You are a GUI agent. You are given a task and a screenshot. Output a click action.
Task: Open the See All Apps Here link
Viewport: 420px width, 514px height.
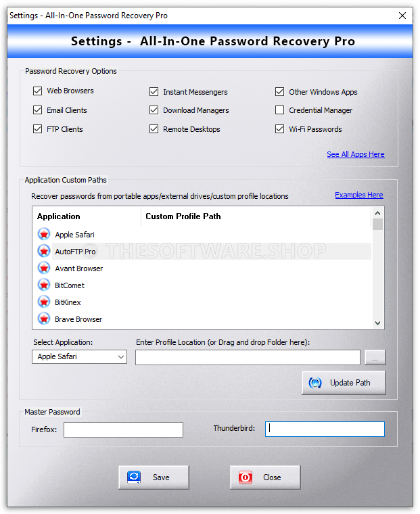coord(355,154)
